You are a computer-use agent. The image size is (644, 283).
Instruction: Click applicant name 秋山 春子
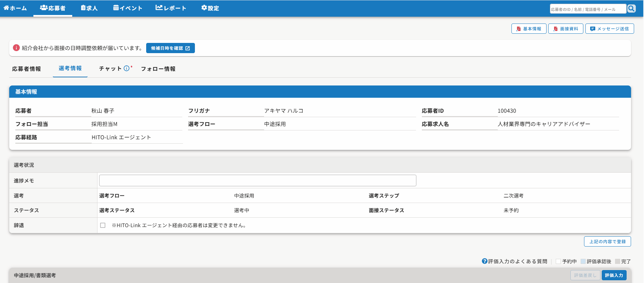[103, 111]
